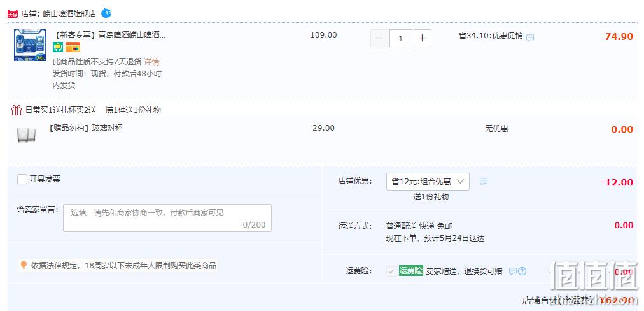The height and width of the screenshot is (311, 644).
Task: Click the green 运费险 badge label
Action: pos(410,271)
